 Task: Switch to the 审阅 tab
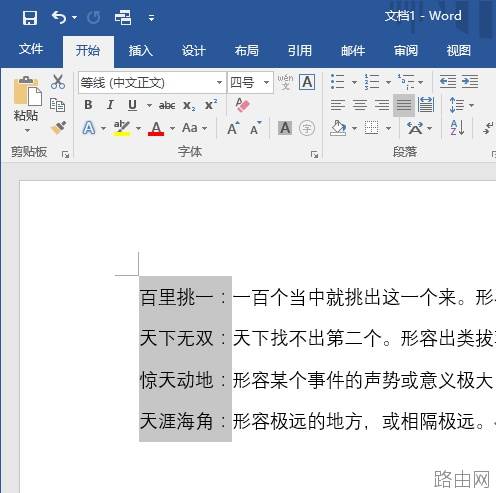tap(406, 51)
